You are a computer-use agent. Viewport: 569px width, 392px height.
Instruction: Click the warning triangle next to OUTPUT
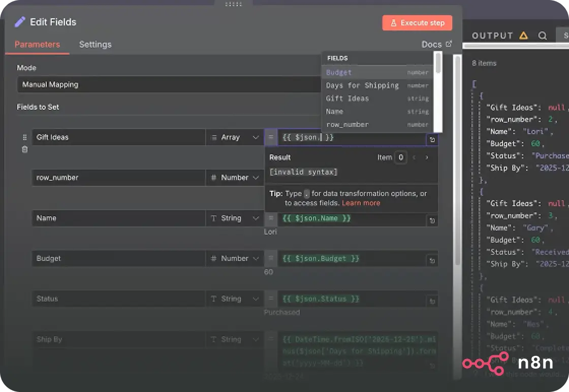[x=523, y=36]
